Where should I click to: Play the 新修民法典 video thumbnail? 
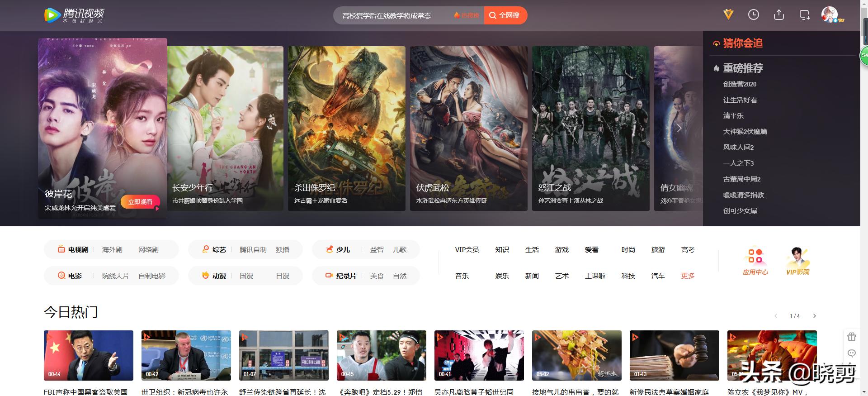pyautogui.click(x=675, y=355)
